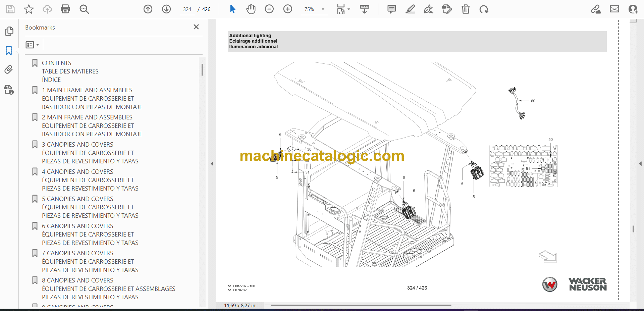Close the Bookmarks panel
Screen dimensions: 644x311
pyautogui.click(x=196, y=27)
